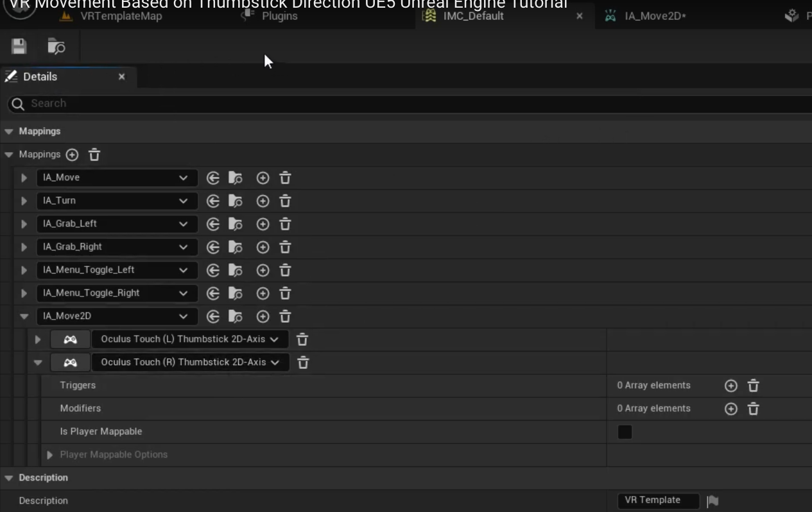Open the IA_Move2D action dropdown
Viewport: 812px width, 512px height.
point(117,316)
